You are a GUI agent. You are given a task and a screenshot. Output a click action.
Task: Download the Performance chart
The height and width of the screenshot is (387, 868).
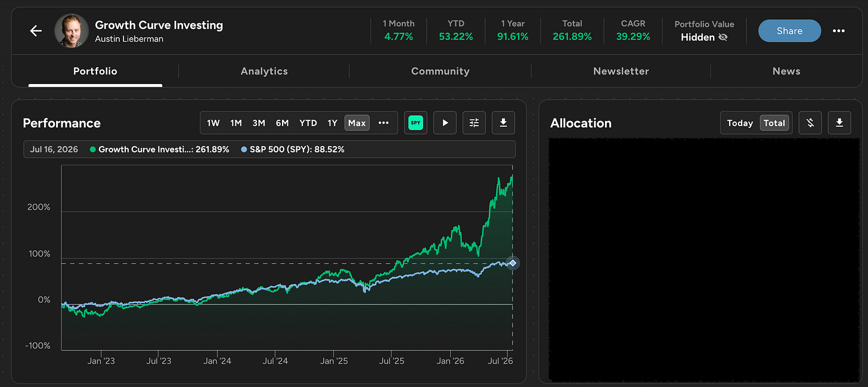point(503,123)
